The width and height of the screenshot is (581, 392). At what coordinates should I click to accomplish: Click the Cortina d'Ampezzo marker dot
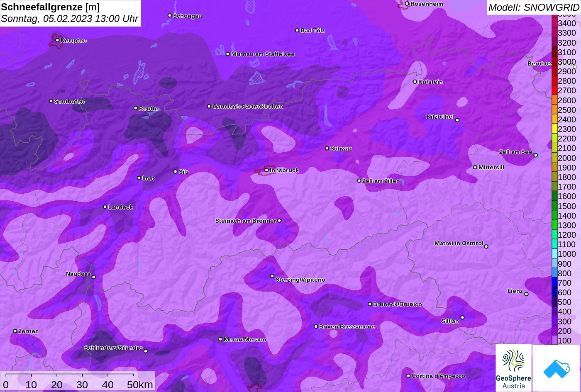pyautogui.click(x=408, y=376)
